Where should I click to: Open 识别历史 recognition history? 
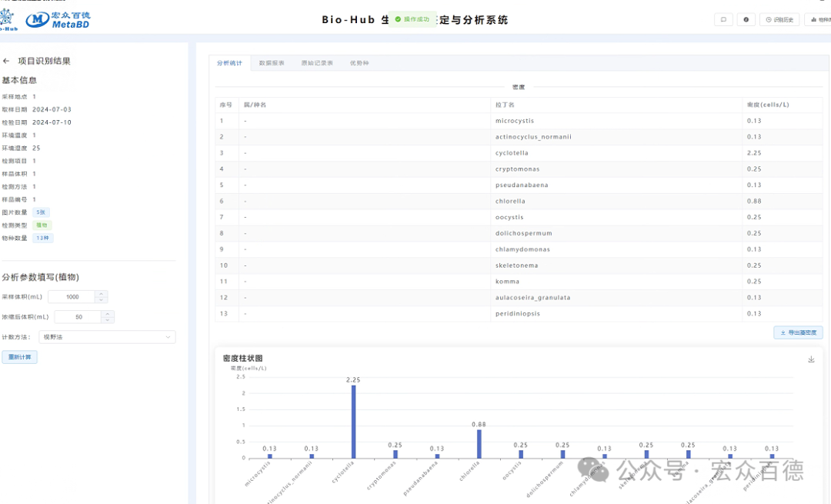coord(779,19)
